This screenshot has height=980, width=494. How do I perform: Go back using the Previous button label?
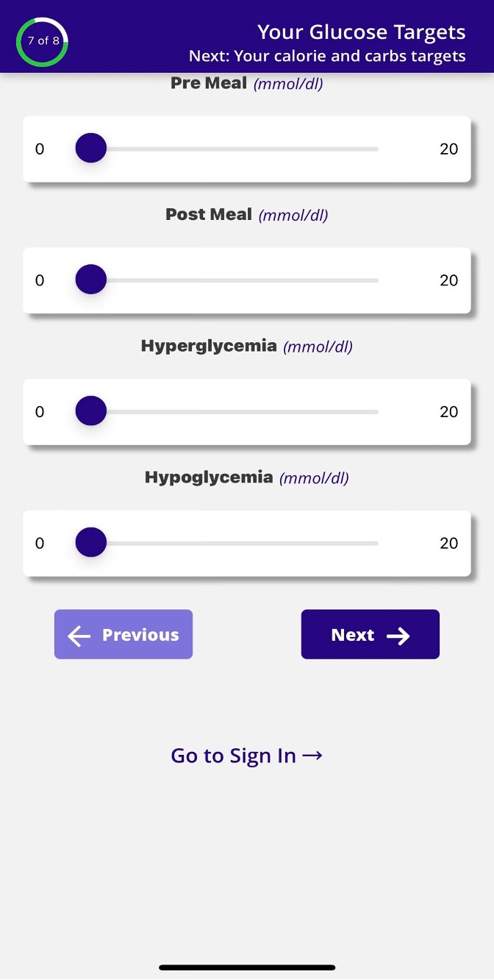[140, 635]
